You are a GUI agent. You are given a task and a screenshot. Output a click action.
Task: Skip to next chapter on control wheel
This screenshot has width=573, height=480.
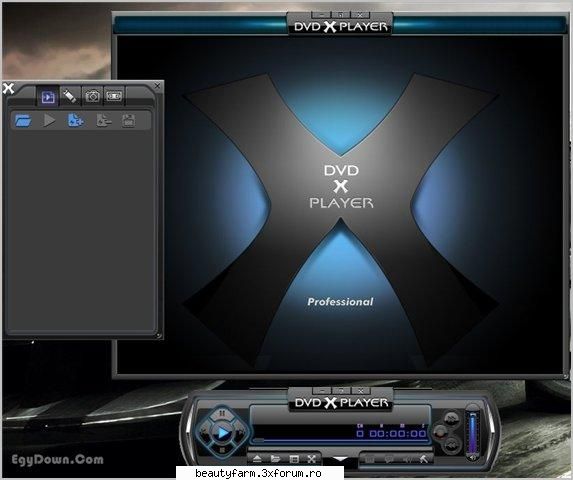[x=240, y=433]
